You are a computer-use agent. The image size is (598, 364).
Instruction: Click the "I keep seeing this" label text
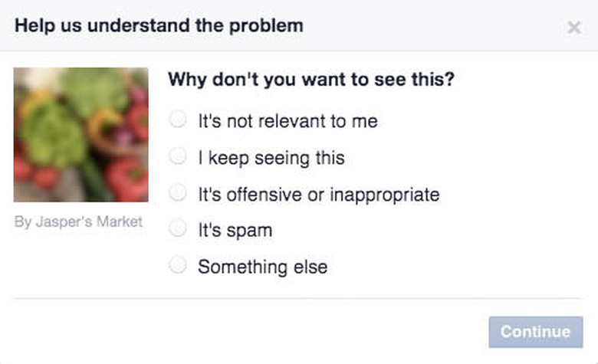click(x=271, y=158)
